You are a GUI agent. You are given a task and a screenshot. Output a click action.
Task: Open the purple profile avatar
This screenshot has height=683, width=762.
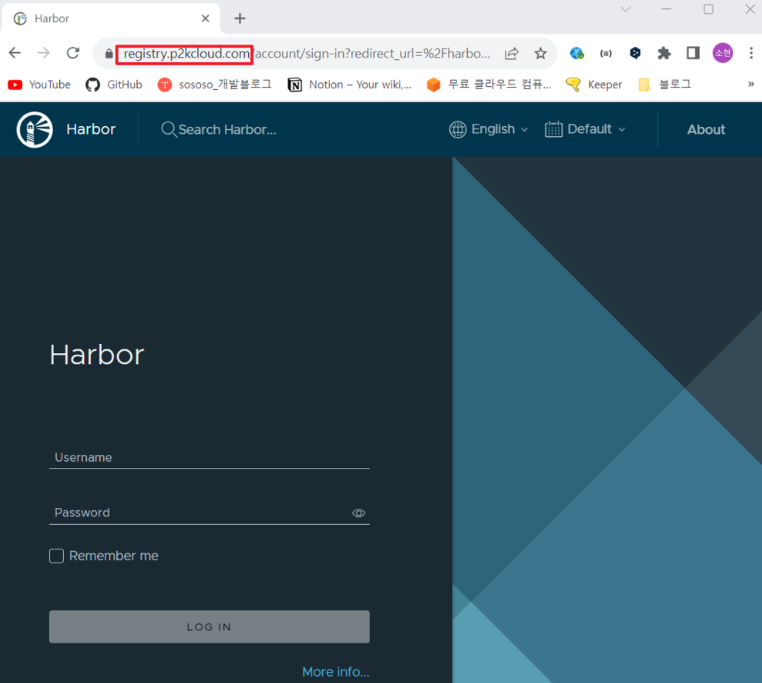[723, 53]
